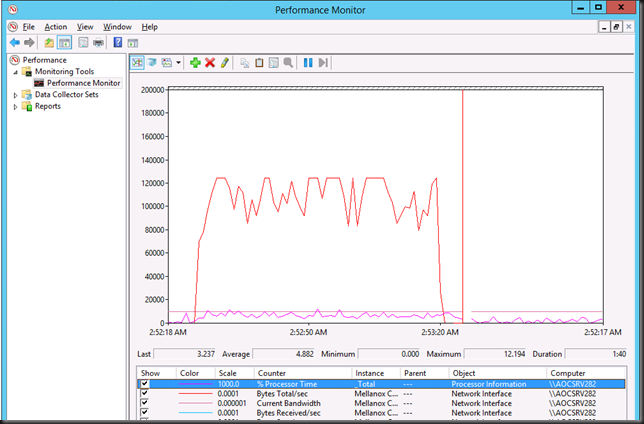Sort by the Color column header
Image resolution: width=644 pixels, height=424 pixels.
196,373
